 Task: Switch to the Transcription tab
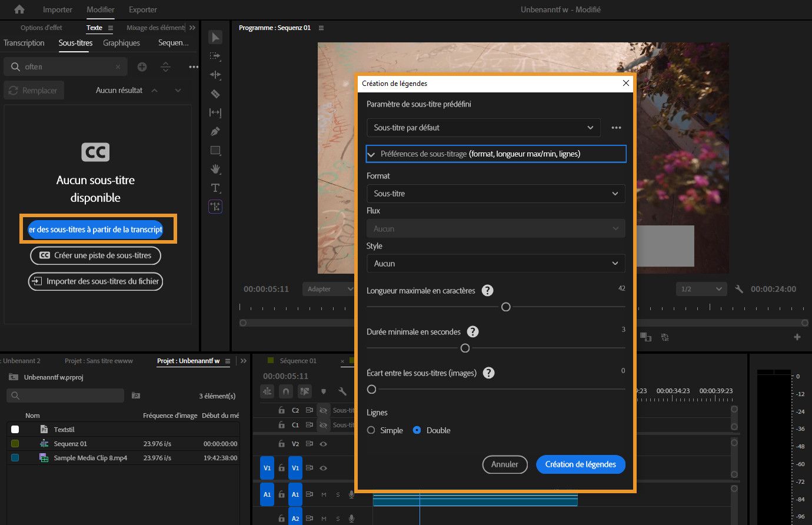(x=24, y=43)
